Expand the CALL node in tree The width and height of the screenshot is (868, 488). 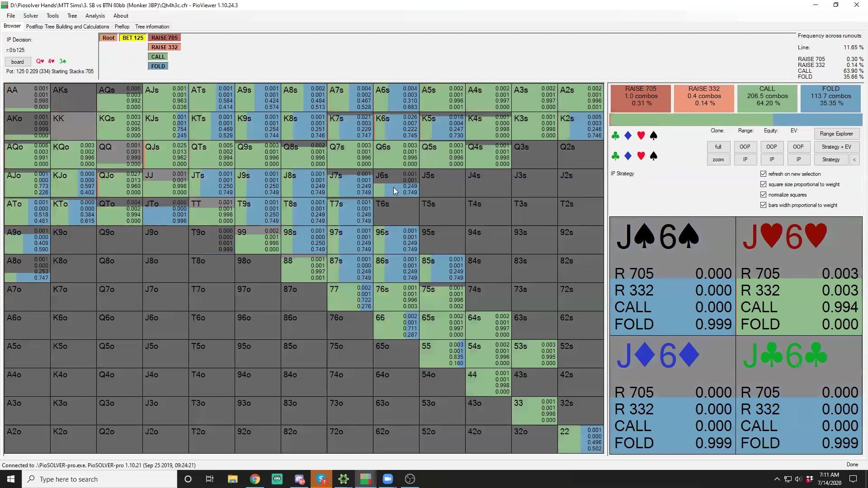tap(158, 56)
